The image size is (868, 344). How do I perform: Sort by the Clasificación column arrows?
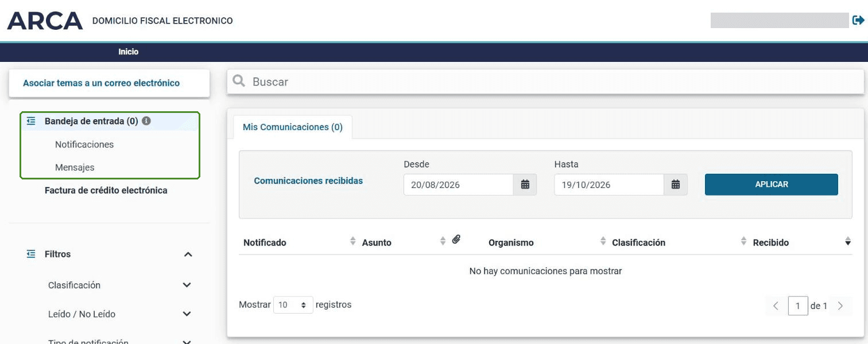[x=744, y=241]
